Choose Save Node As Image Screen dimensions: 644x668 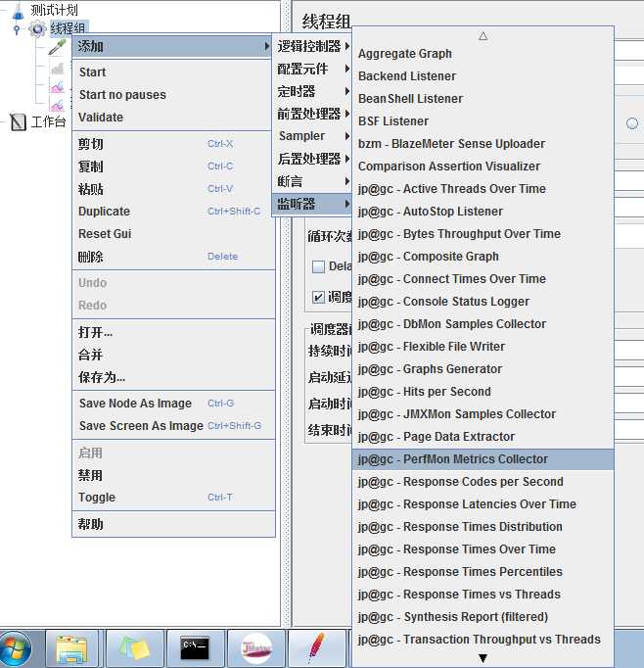pos(173,404)
